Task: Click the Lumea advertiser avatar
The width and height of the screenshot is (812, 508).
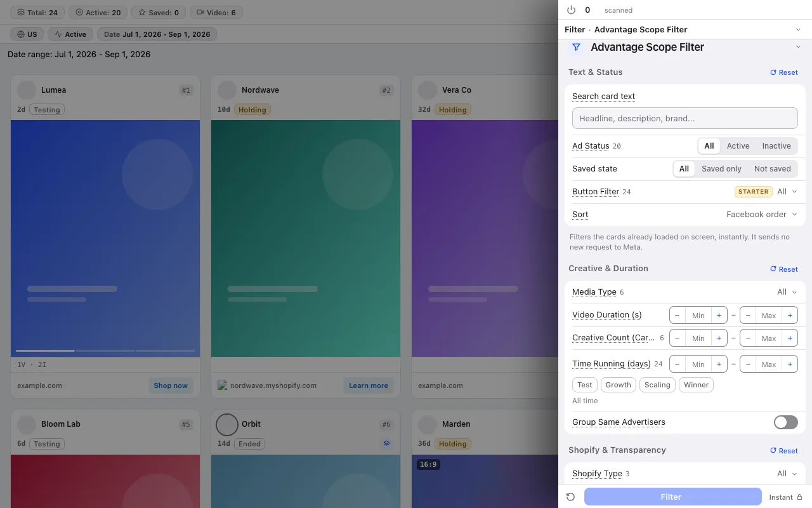Action: coord(27,90)
